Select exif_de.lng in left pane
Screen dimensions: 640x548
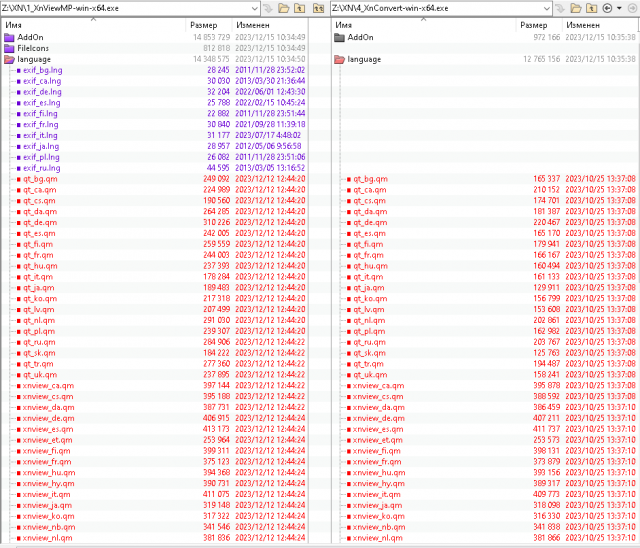pyautogui.click(x=42, y=92)
